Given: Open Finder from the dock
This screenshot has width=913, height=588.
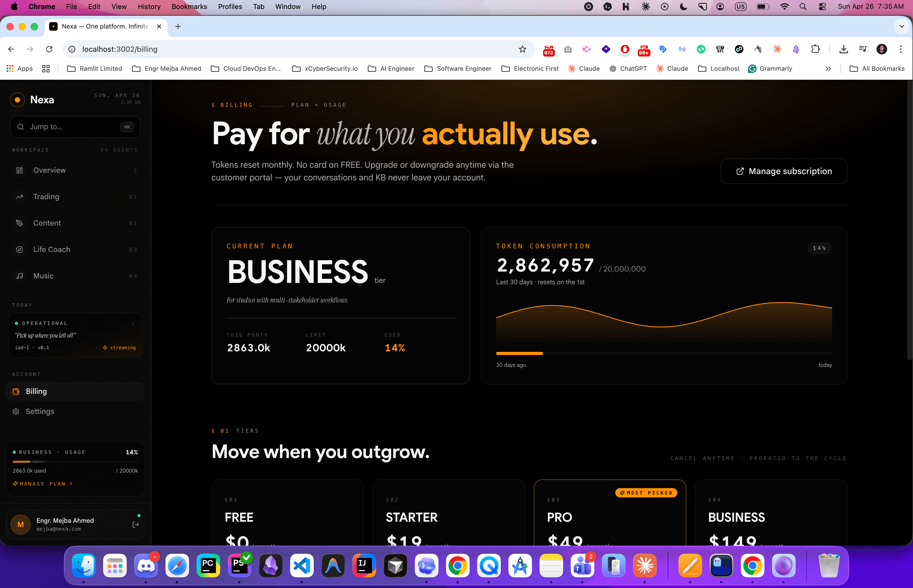Looking at the screenshot, I should 84,566.
